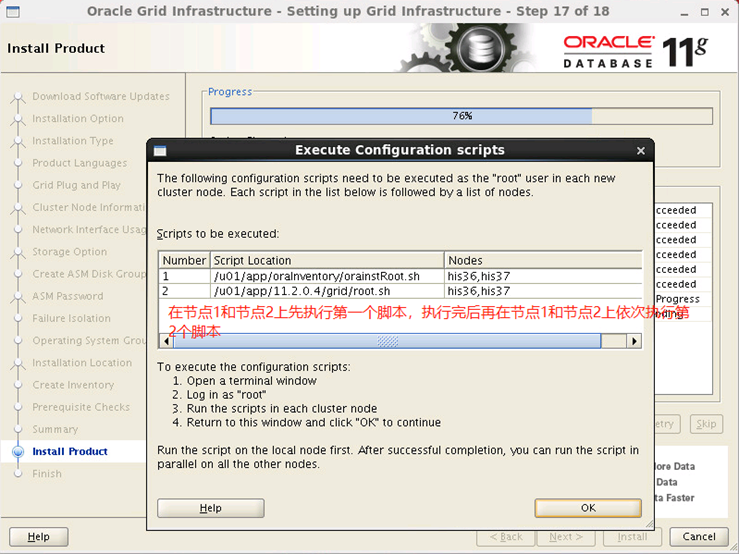The width and height of the screenshot is (739, 554).
Task: Select the orainstRoot.sh script row
Action: click(400, 276)
